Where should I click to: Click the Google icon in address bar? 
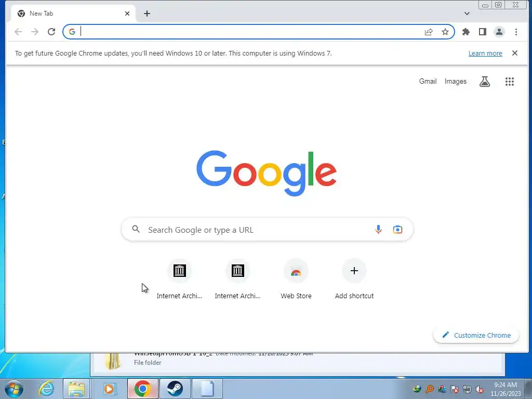[x=72, y=32]
